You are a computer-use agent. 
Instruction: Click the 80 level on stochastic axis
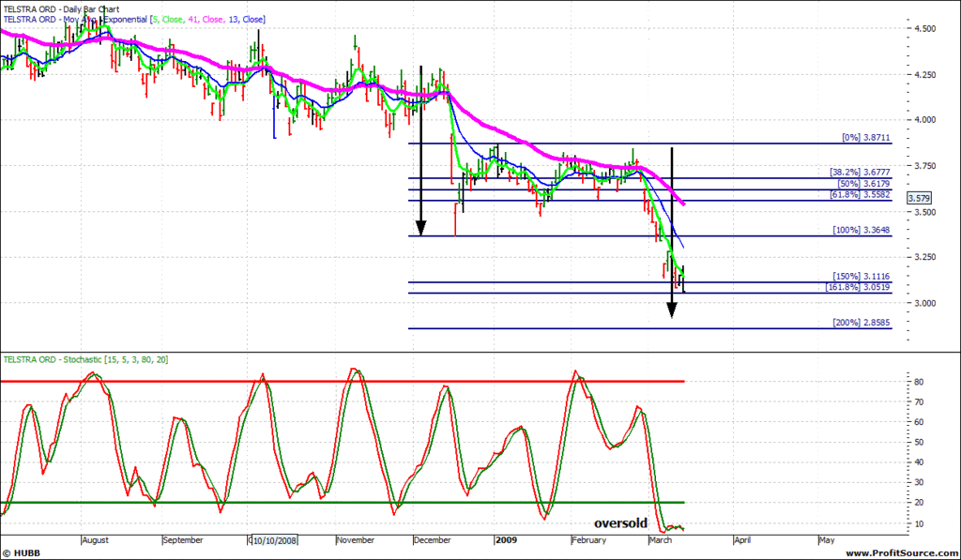pos(919,382)
